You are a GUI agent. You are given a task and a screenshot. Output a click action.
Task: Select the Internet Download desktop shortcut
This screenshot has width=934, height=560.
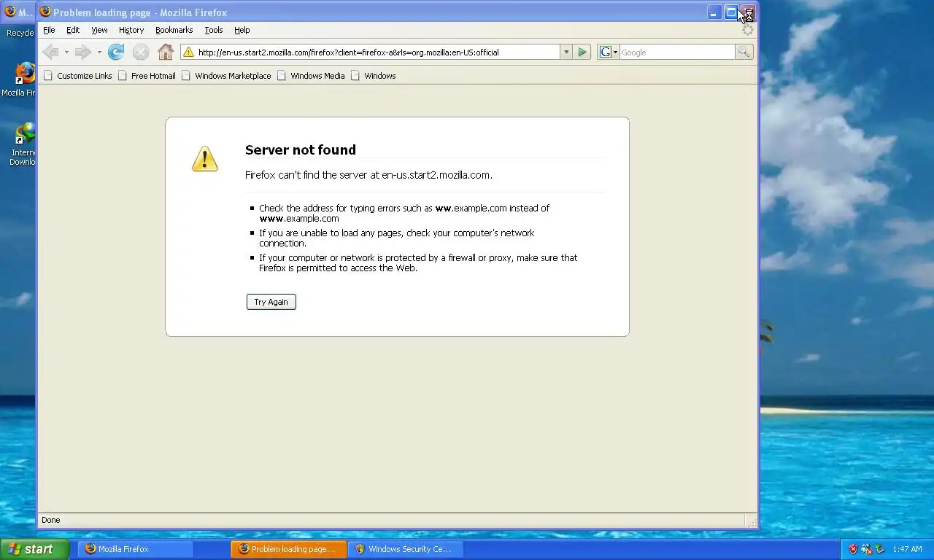pos(22,144)
